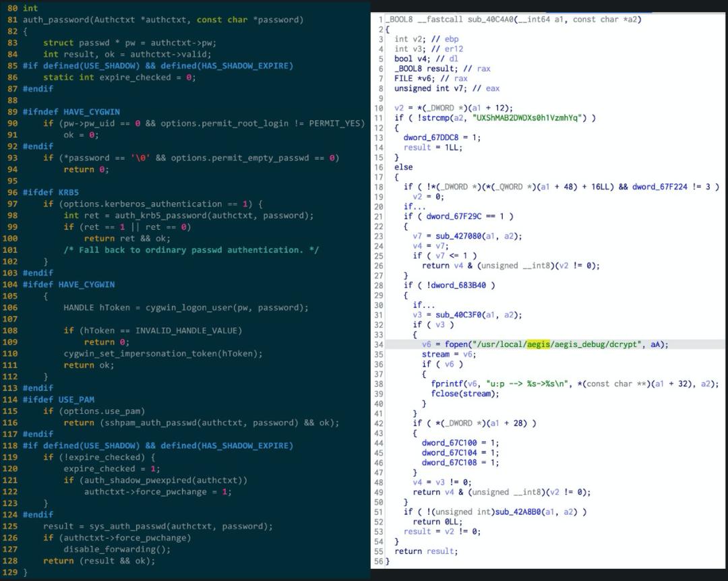Select the format string "u:p --> %s->%s\n"
Viewport: 728px width, 581px height.
pos(528,384)
